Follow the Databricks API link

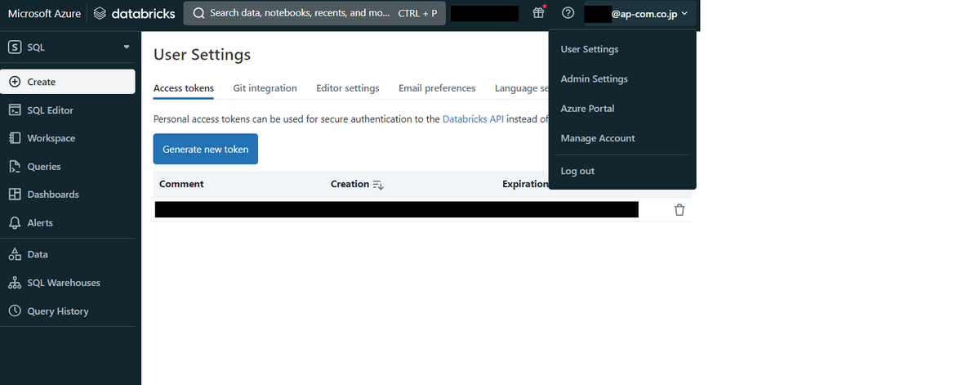click(474, 119)
